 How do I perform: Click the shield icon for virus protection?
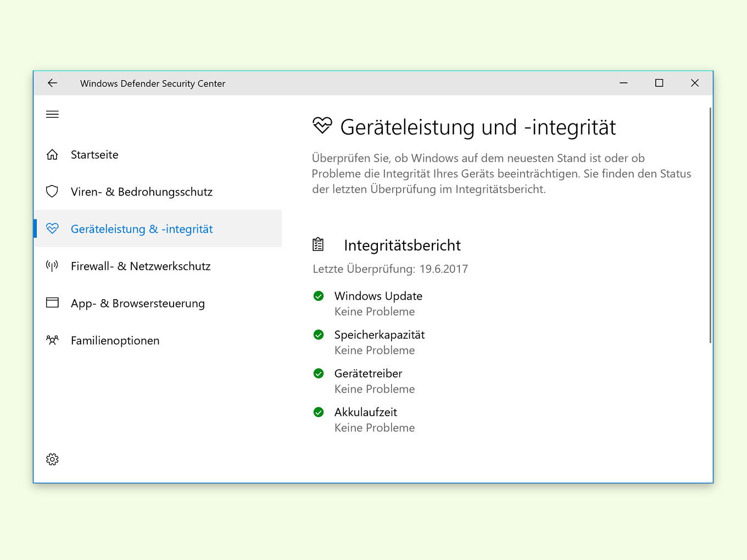[x=52, y=192]
